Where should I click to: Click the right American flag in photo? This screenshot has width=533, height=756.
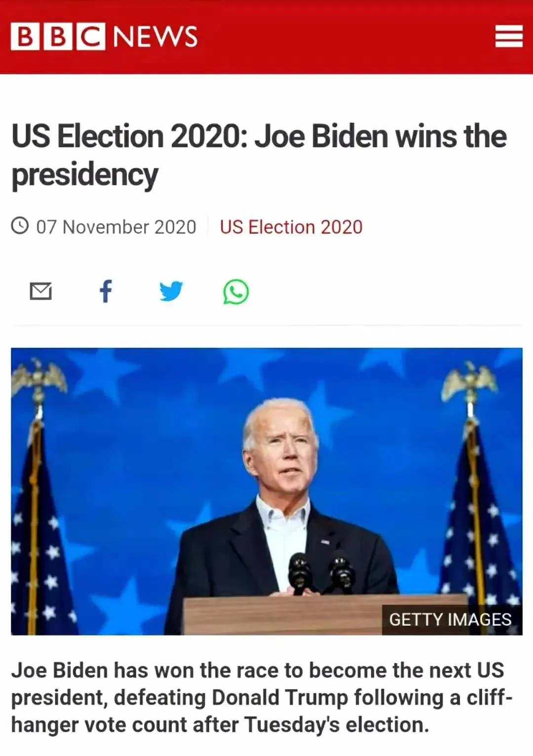[481, 513]
